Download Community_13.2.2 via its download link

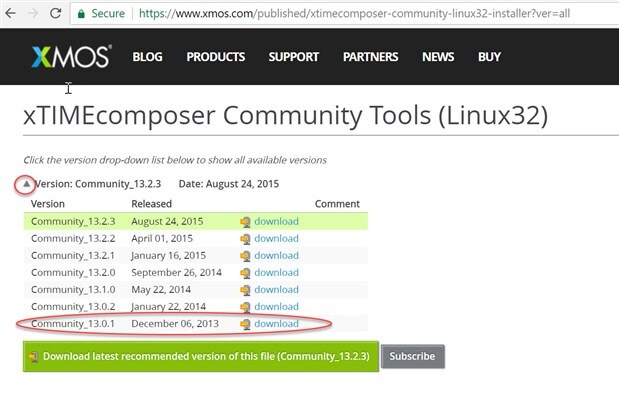(x=276, y=238)
